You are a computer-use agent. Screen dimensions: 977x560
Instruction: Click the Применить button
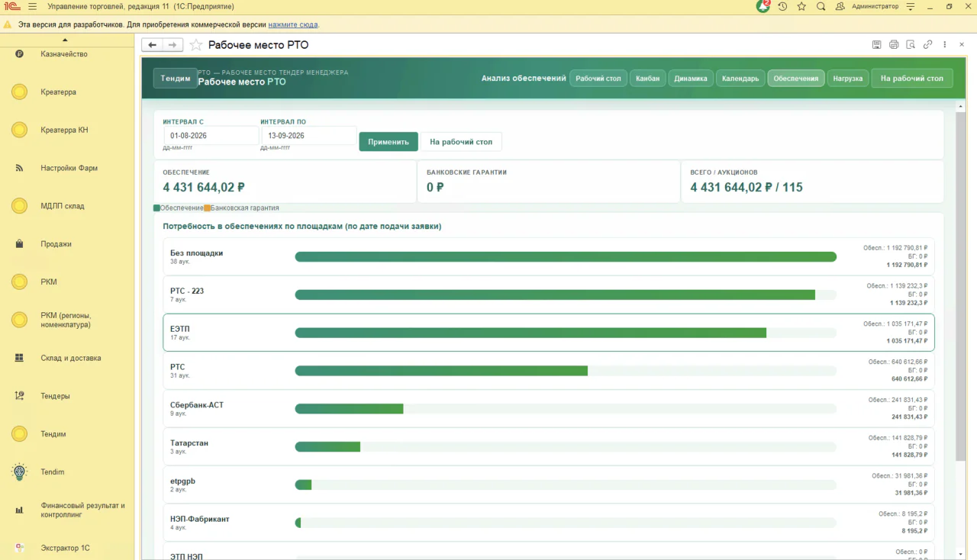389,142
